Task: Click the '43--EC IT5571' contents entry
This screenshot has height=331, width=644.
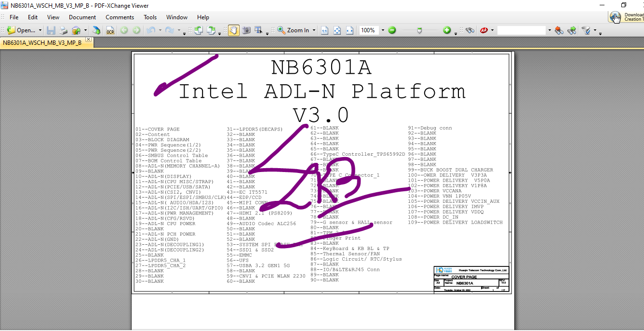Action: pyautogui.click(x=247, y=192)
